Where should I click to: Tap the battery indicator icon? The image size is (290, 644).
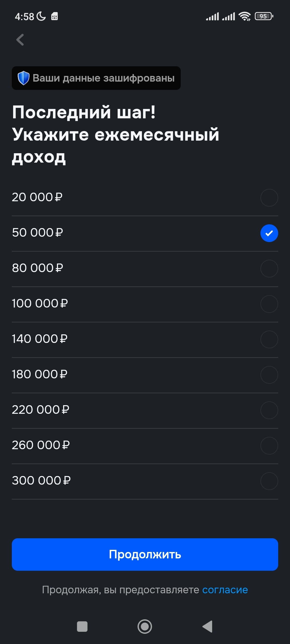[264, 16]
